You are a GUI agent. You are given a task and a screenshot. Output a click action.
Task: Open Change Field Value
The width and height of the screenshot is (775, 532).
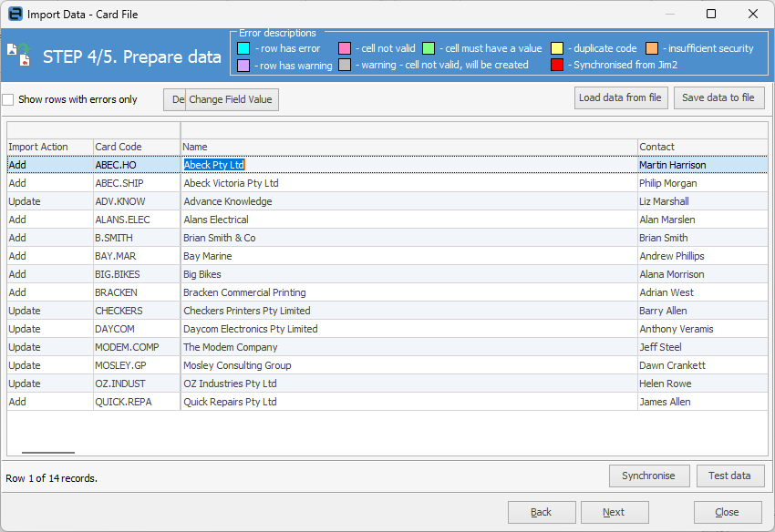pos(232,100)
